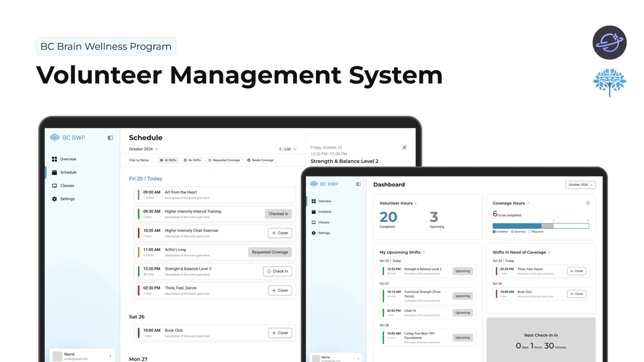
Task: Collapse the Dashboard sidebar panel icon
Action: tap(358, 184)
